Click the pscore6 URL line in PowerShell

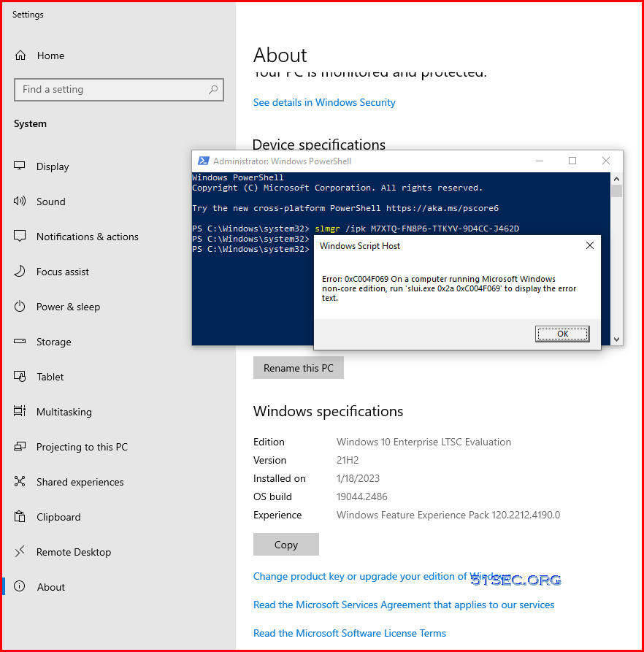[x=345, y=208]
